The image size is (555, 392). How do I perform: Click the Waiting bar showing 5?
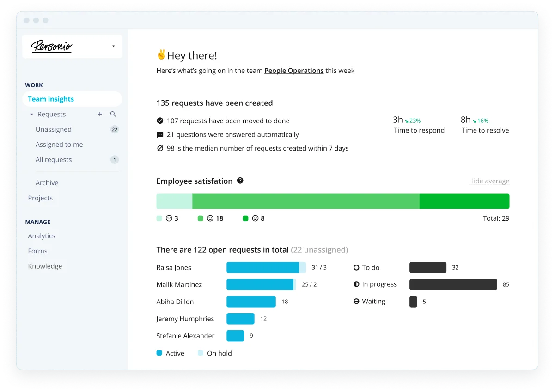[x=413, y=302]
